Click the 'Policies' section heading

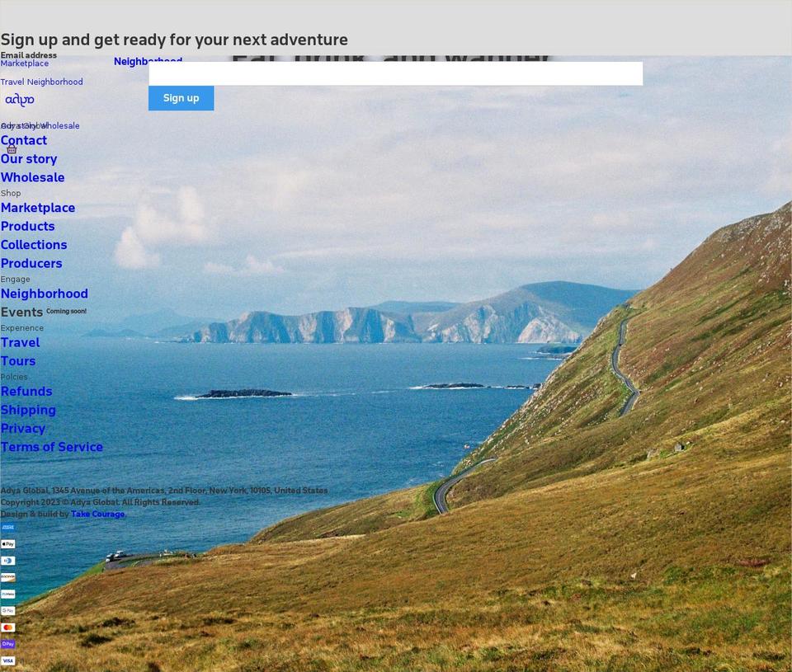(x=14, y=377)
